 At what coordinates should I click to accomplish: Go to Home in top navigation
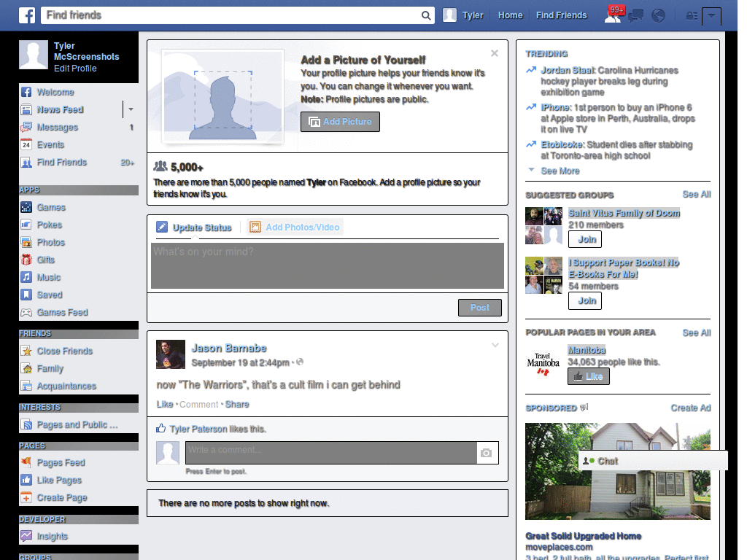(510, 15)
